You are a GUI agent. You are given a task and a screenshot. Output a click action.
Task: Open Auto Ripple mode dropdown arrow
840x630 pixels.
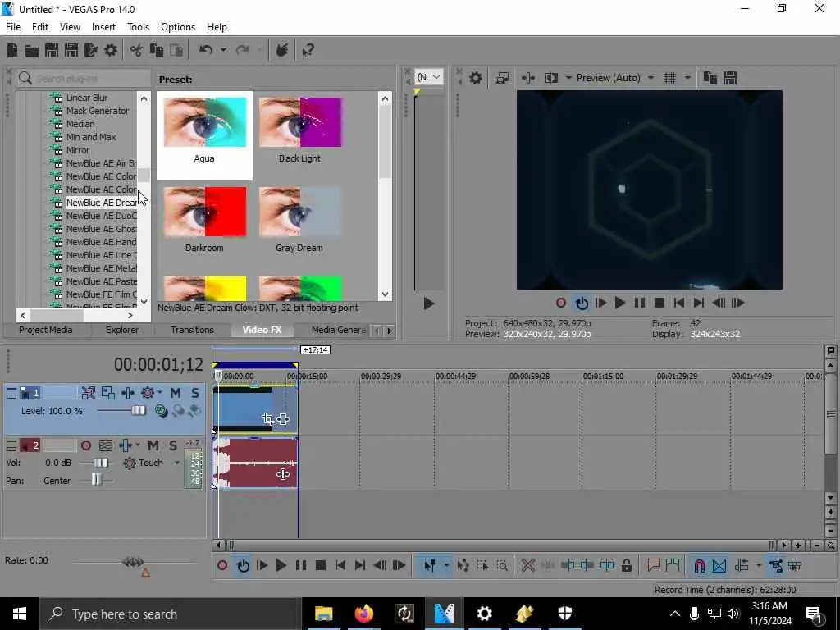tap(759, 565)
